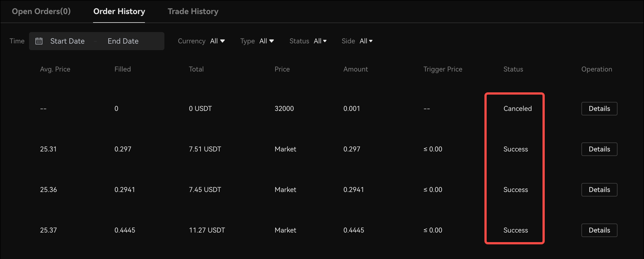The height and width of the screenshot is (259, 644).
Task: Open the Trade History tab
Action: (x=193, y=12)
